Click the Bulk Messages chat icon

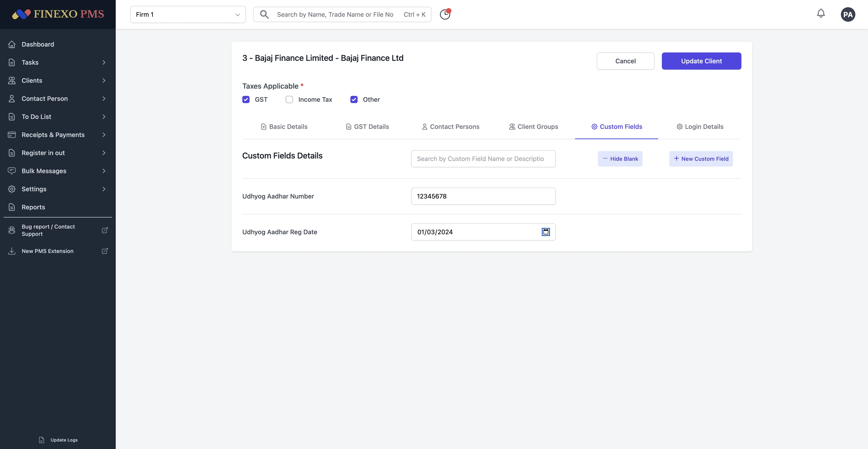pos(12,171)
